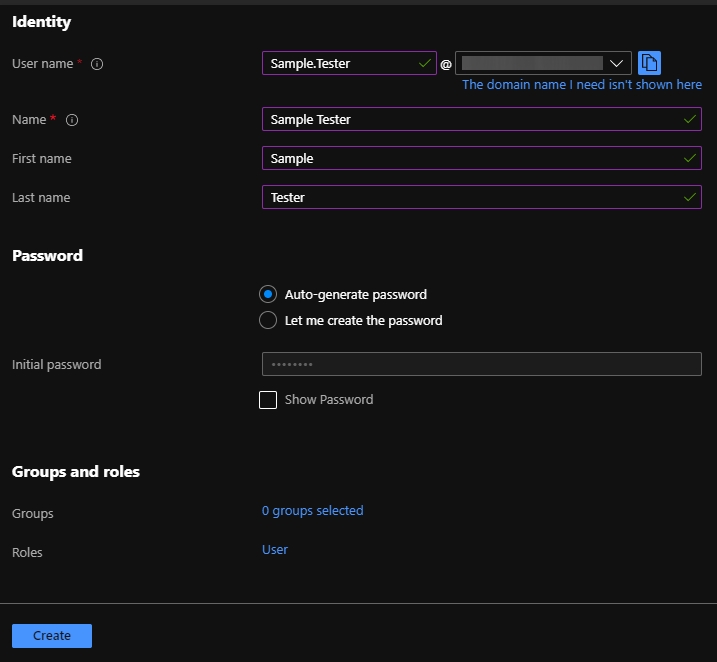Click the green checkmark in First name field

(x=689, y=158)
